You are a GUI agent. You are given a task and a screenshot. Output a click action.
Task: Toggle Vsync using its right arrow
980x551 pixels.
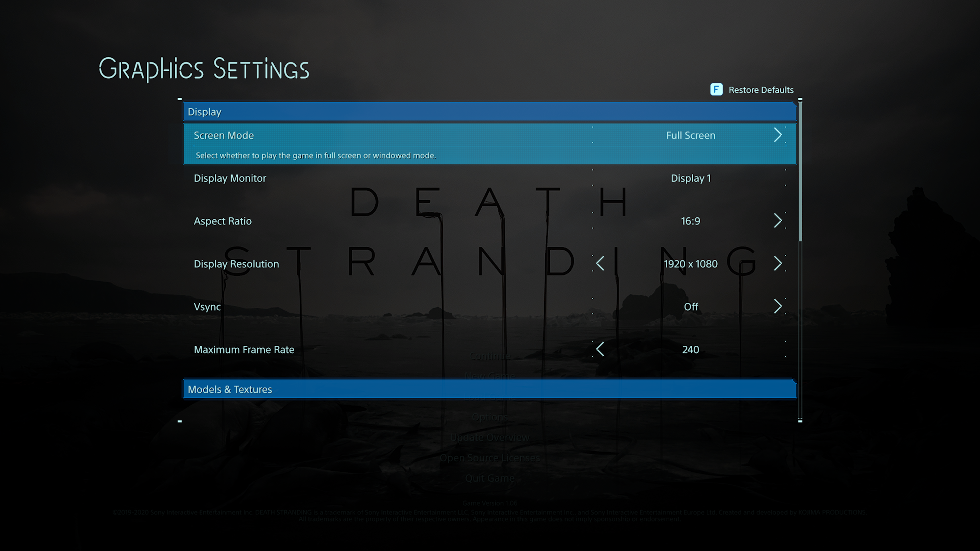(778, 306)
